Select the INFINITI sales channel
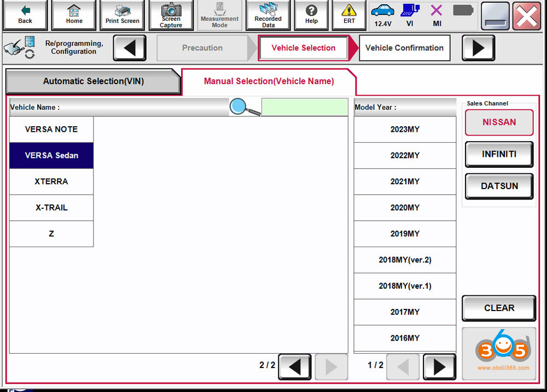 (499, 154)
